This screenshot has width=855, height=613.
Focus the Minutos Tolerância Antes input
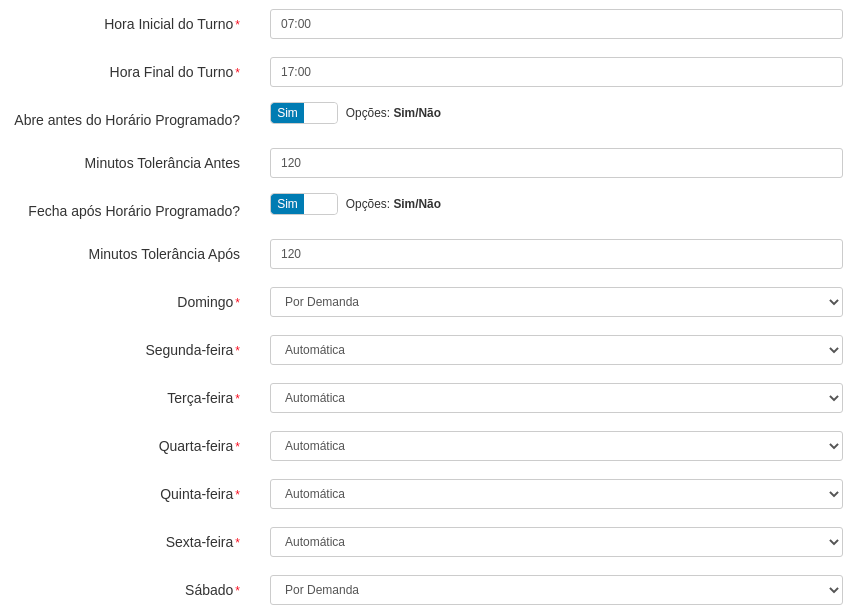[556, 163]
